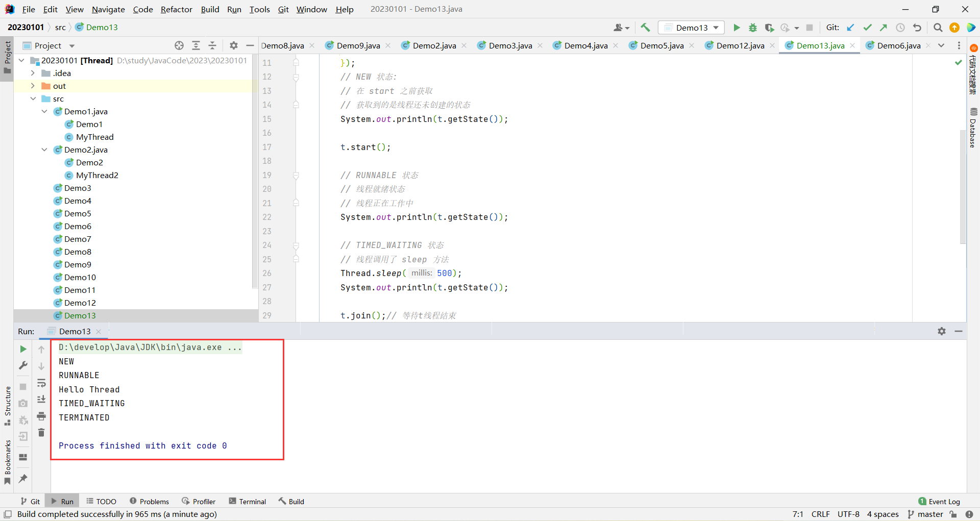The width and height of the screenshot is (980, 521).
Task: Open the Project view mode dropdown
Action: click(71, 46)
